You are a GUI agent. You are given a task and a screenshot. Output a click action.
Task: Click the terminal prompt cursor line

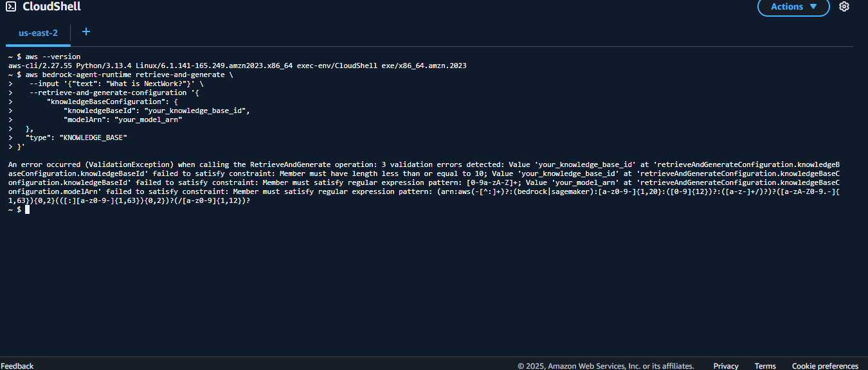[x=19, y=209]
